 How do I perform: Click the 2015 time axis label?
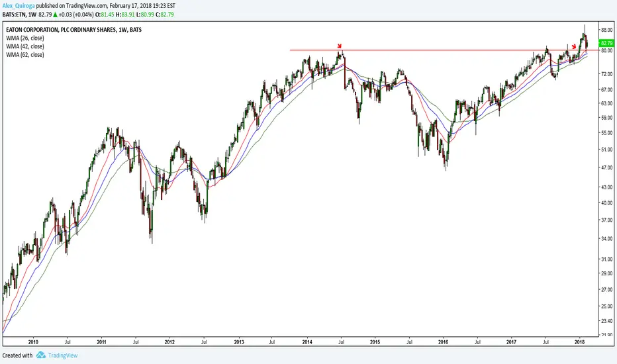[375, 342]
